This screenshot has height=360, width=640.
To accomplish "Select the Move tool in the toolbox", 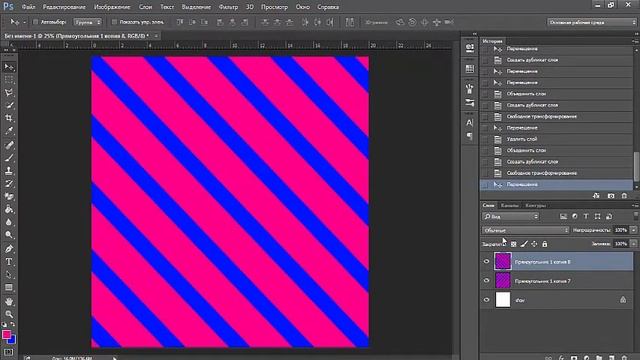I will coord(9,67).
